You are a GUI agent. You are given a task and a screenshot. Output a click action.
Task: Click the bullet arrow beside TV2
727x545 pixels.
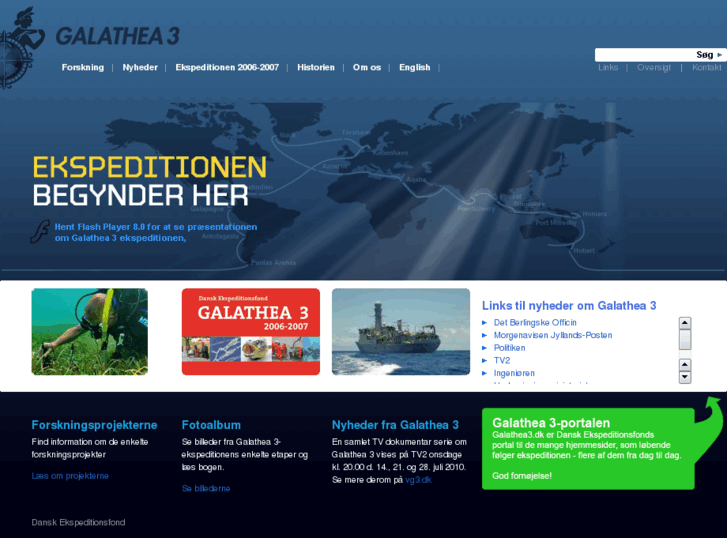click(x=485, y=360)
